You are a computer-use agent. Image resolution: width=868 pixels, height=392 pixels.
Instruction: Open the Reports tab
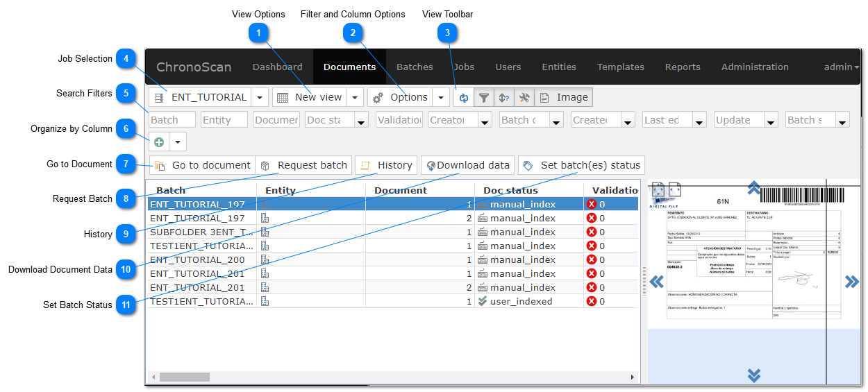(x=683, y=67)
